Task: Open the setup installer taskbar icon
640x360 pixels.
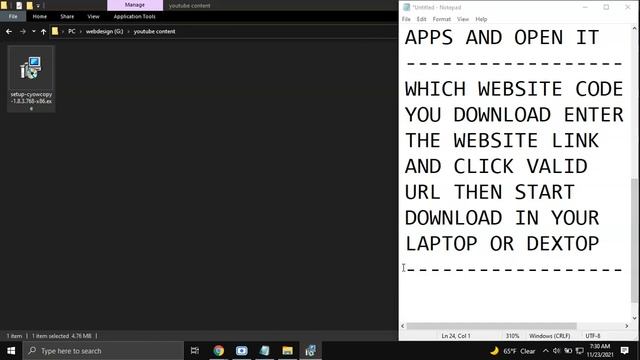Action: click(x=310, y=351)
